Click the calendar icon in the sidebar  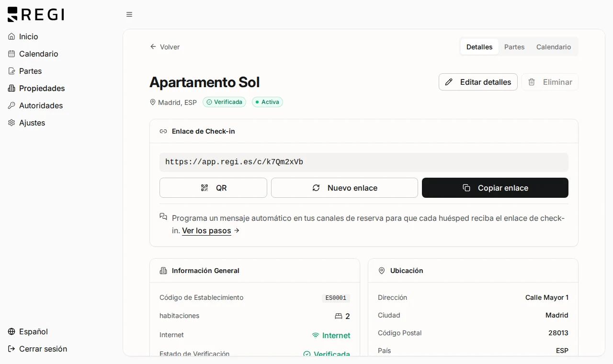[11, 54]
